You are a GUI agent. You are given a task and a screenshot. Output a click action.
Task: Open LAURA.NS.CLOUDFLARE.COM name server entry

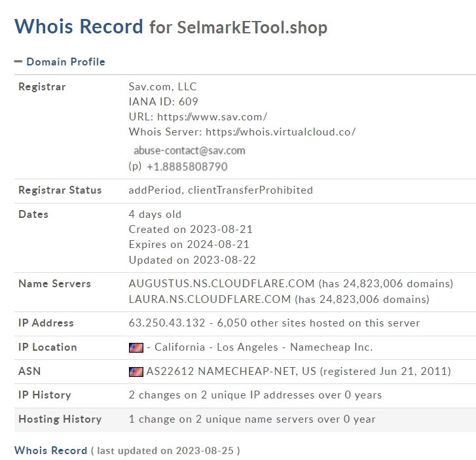(210, 299)
